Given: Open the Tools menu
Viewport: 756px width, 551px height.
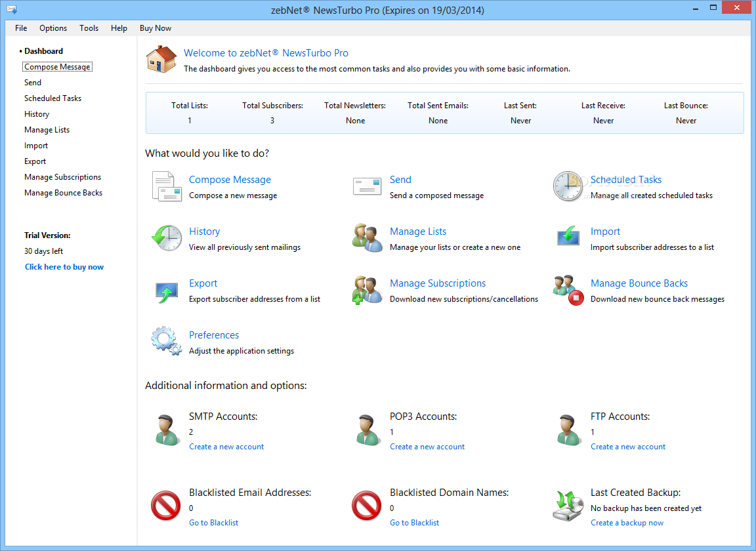Looking at the screenshot, I should point(89,28).
